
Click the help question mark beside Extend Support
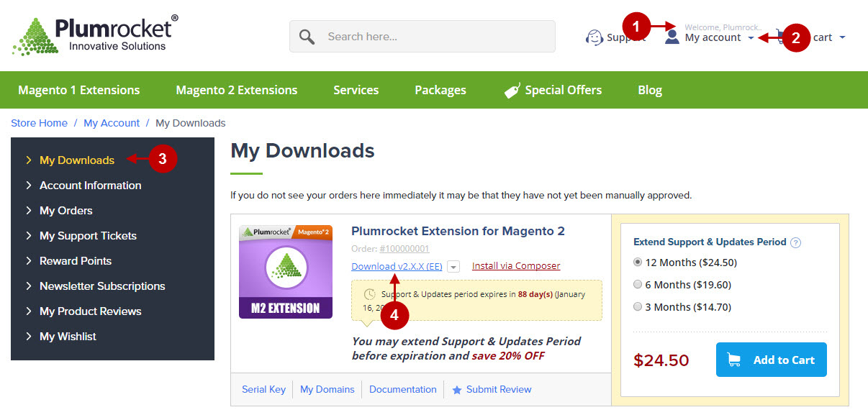(795, 242)
